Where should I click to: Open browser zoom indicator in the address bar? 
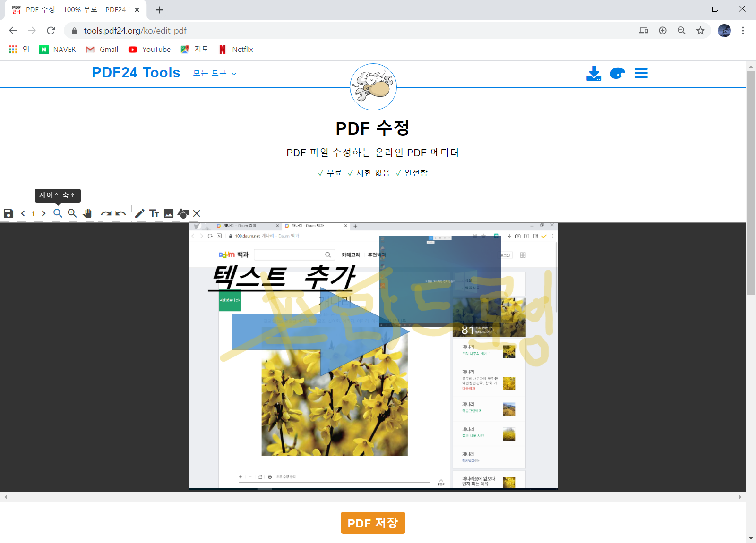tap(681, 31)
